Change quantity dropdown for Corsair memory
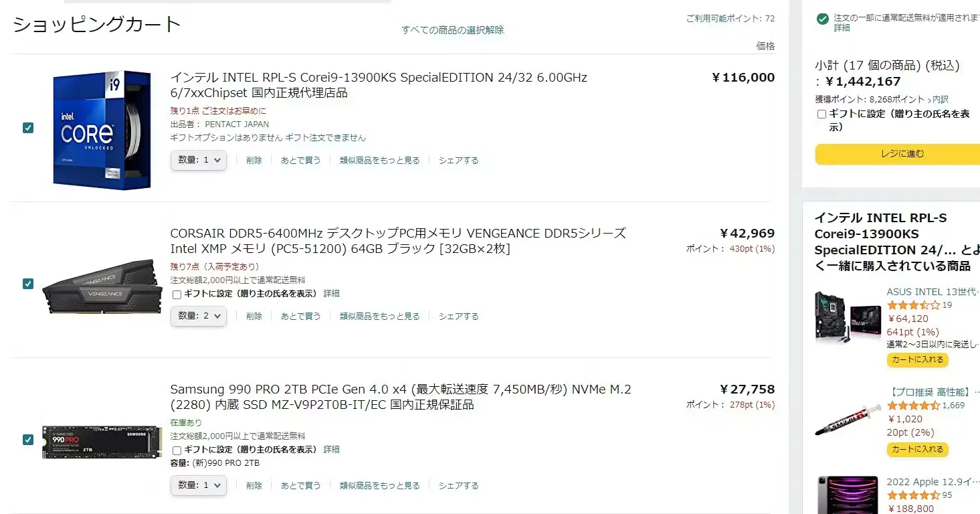The image size is (980, 514). pos(199,316)
